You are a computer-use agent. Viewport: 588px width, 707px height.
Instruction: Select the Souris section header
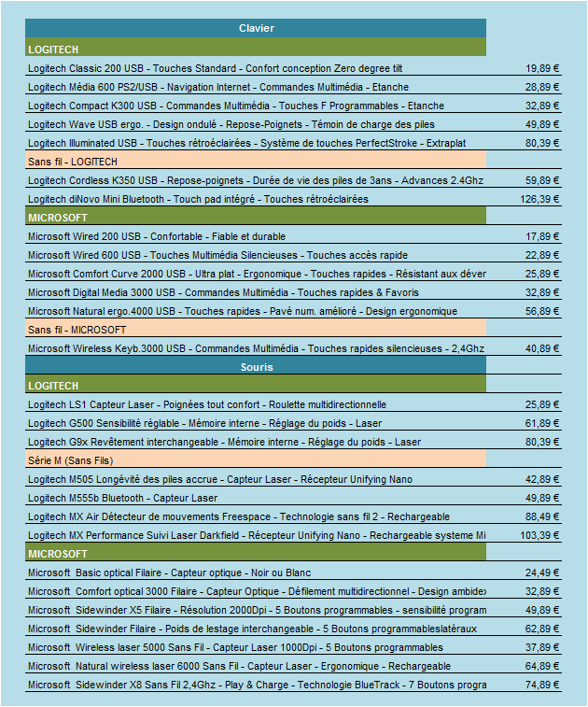(x=256, y=367)
